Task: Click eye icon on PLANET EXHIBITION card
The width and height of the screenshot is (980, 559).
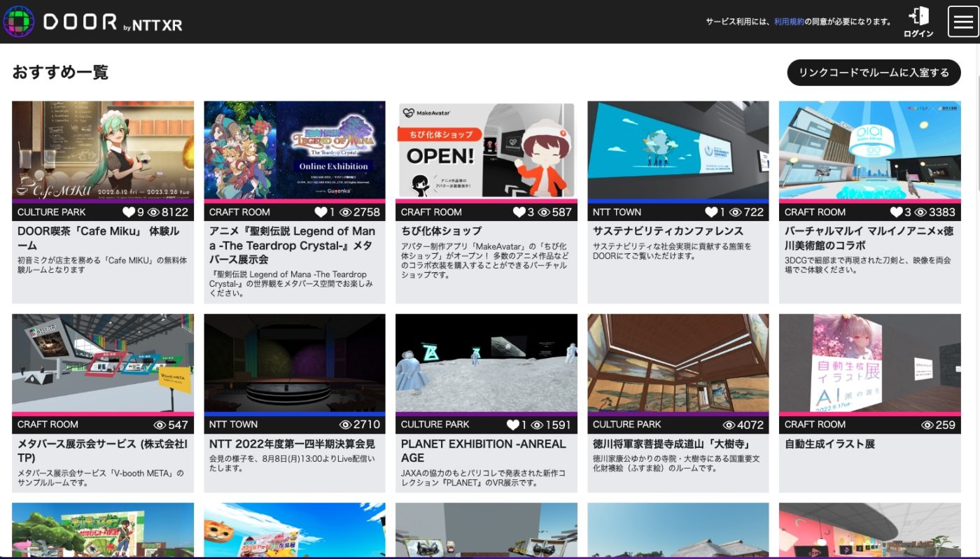Action: click(x=537, y=425)
